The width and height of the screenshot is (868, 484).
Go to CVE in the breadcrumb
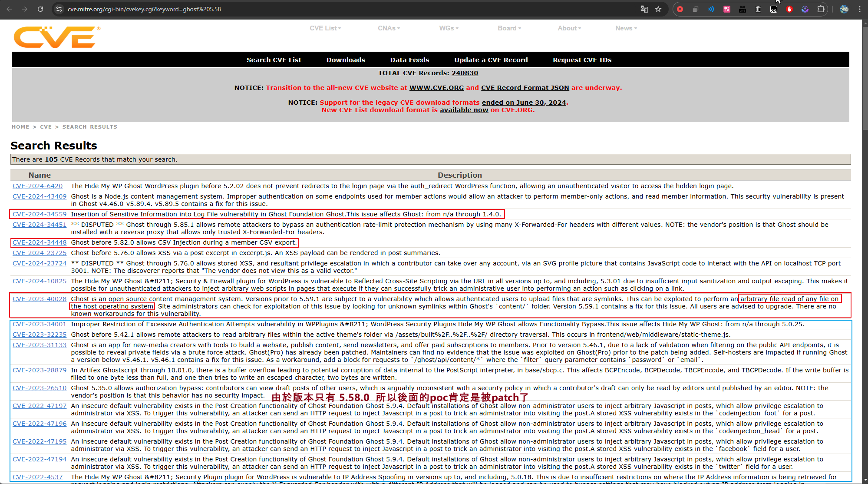tap(46, 127)
